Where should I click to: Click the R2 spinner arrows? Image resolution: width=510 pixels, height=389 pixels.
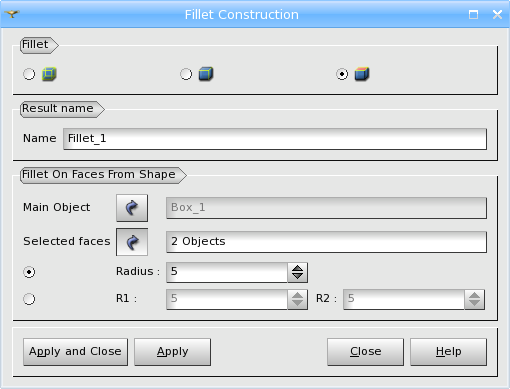pos(474,299)
